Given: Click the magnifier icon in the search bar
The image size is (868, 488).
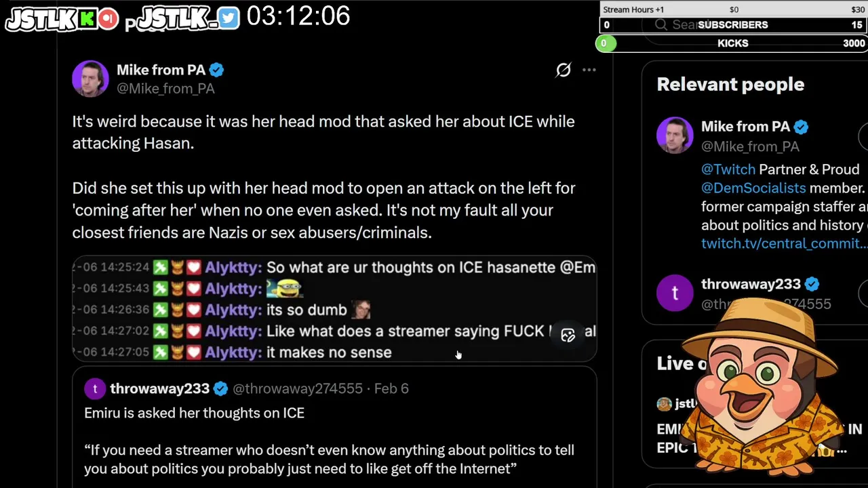Looking at the screenshot, I should (661, 25).
